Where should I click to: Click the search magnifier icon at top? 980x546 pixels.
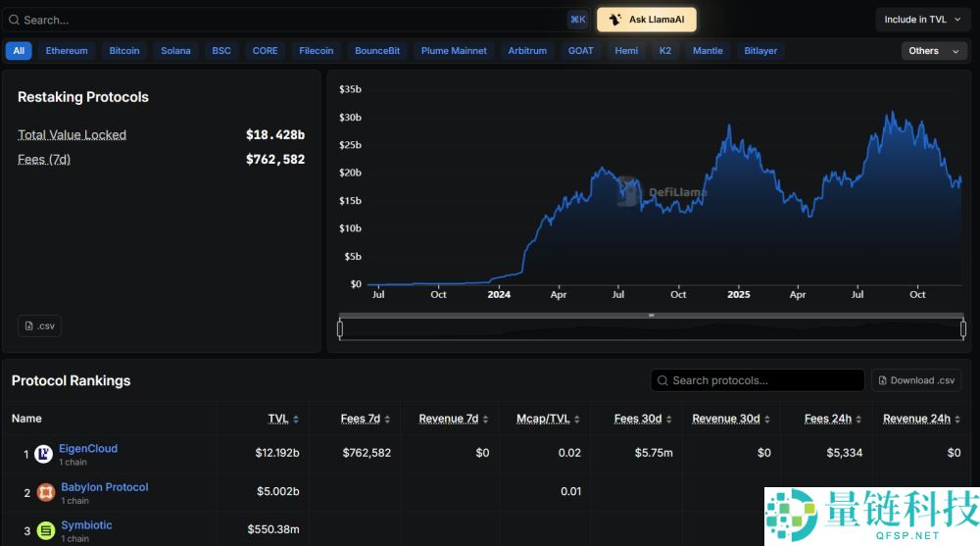pos(13,20)
